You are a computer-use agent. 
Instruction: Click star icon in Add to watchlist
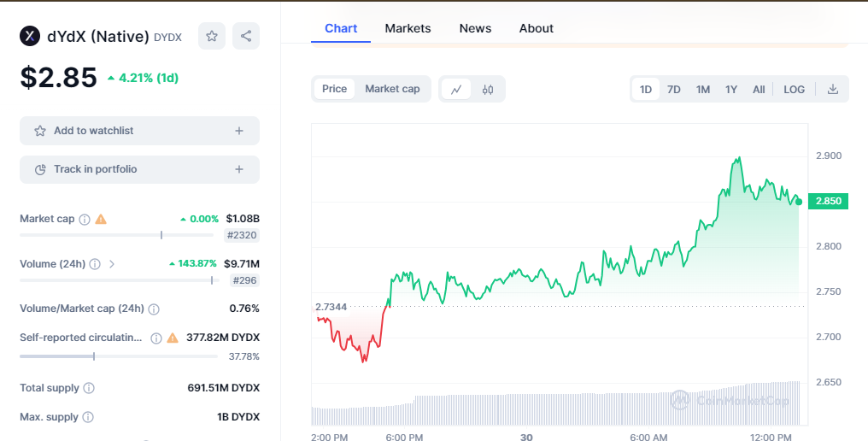click(40, 131)
